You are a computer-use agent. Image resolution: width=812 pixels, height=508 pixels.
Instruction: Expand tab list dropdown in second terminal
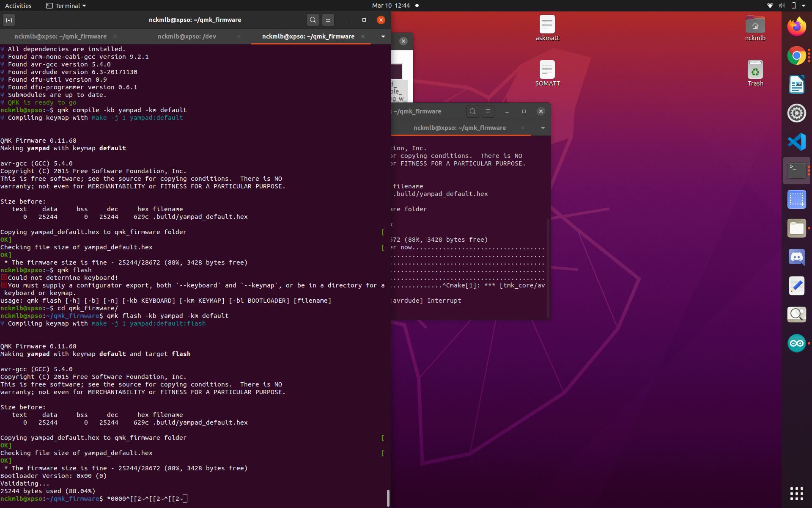543,128
